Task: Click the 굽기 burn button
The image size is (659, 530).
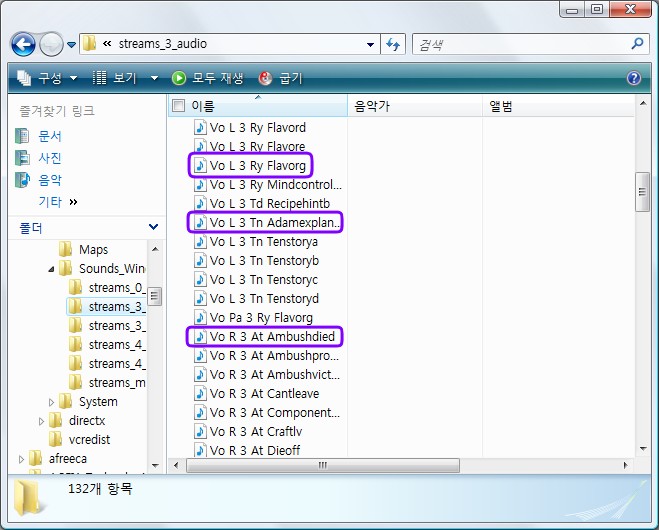Action: [x=281, y=78]
